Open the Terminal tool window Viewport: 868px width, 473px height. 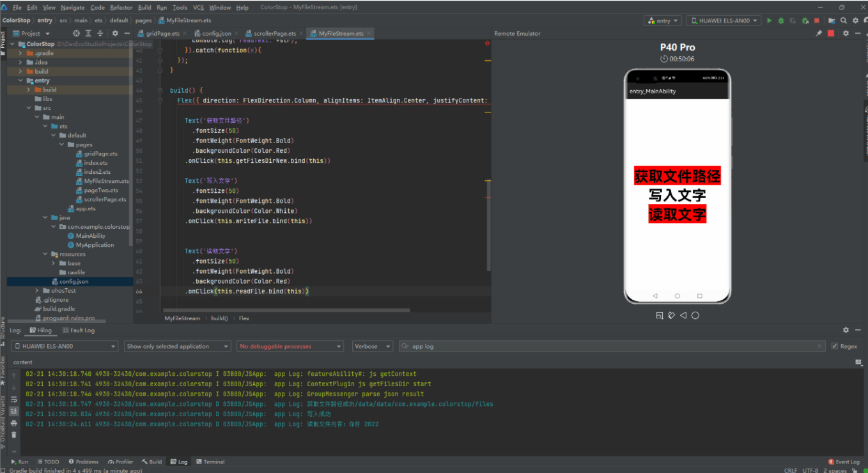210,461
